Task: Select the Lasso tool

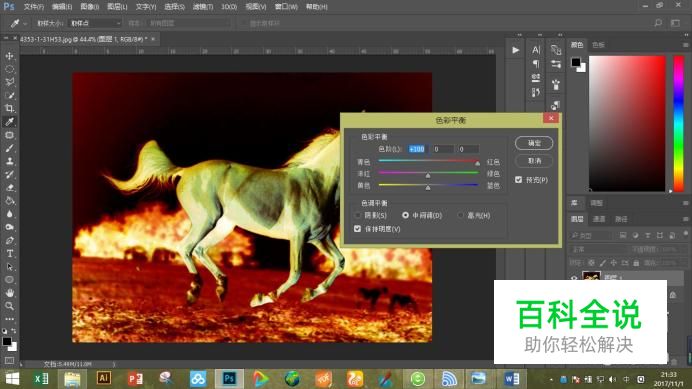Action: click(9, 82)
